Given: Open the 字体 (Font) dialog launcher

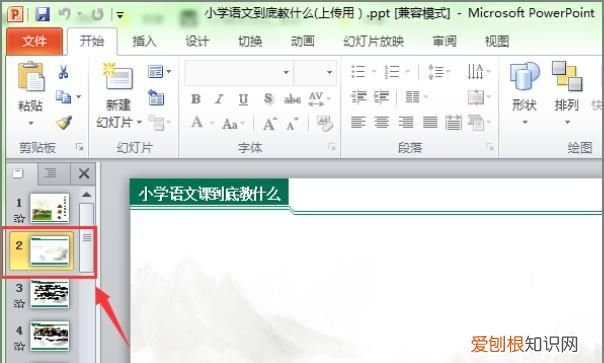Looking at the screenshot, I should [332, 147].
